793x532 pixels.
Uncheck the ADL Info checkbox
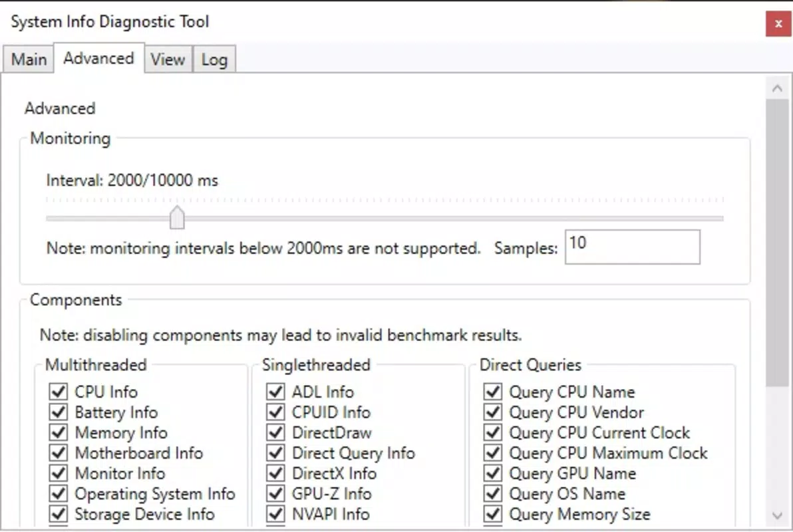[x=275, y=392]
